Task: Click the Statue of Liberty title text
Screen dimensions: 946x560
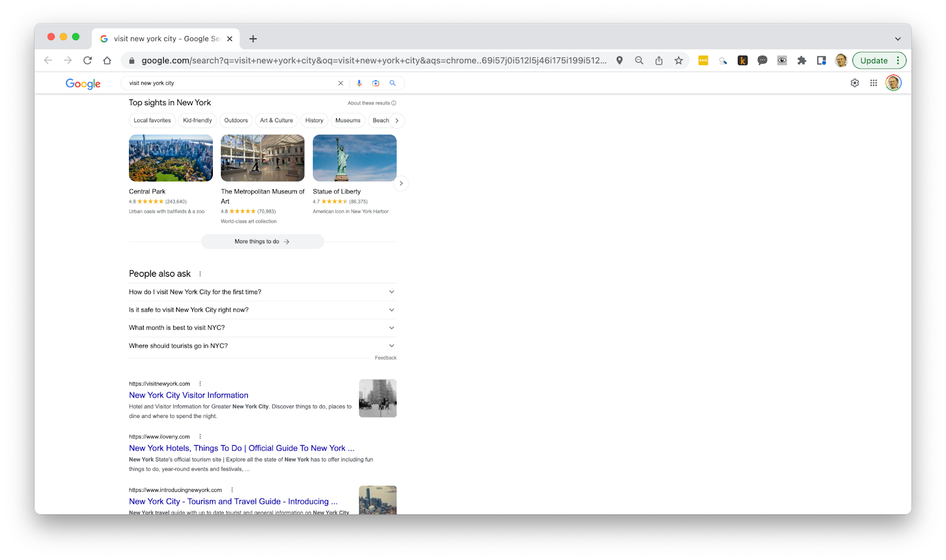Action: tap(336, 192)
